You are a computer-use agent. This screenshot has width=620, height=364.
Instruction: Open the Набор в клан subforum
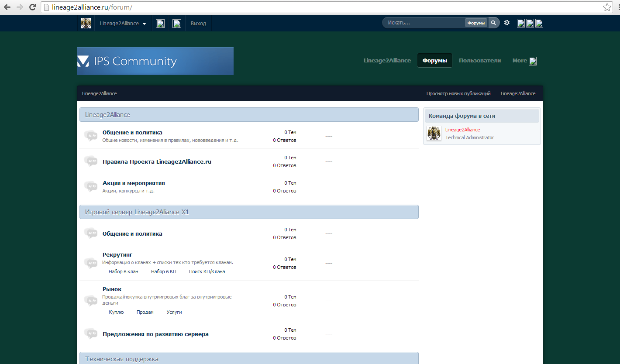[x=124, y=271]
